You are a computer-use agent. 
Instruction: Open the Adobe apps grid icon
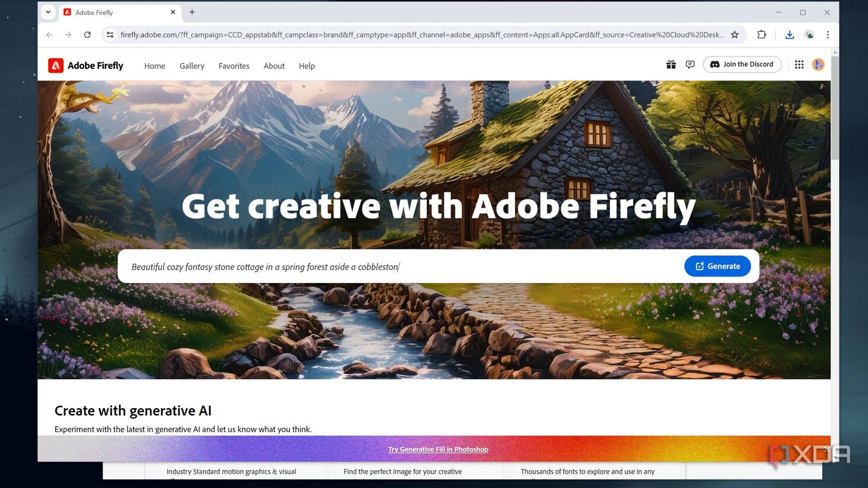point(799,65)
